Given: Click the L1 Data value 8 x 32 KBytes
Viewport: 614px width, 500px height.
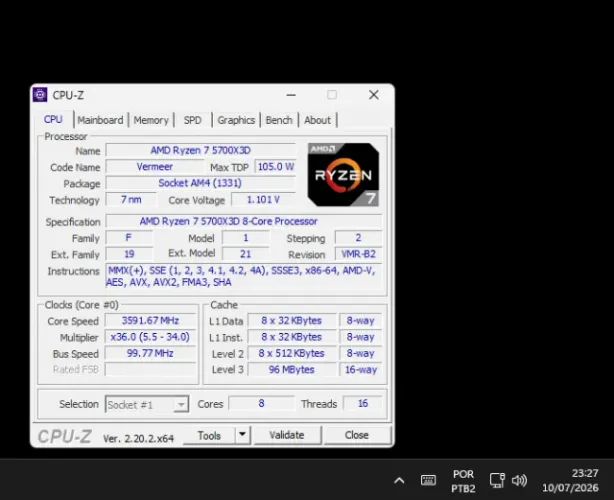Looking at the screenshot, I should click(292, 321).
